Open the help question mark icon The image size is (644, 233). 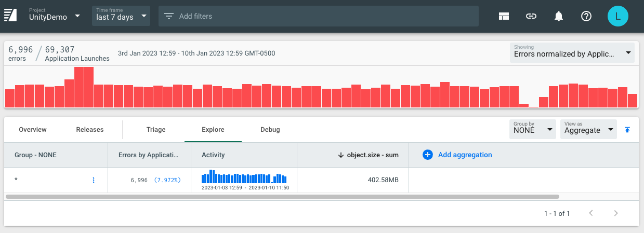(x=586, y=16)
